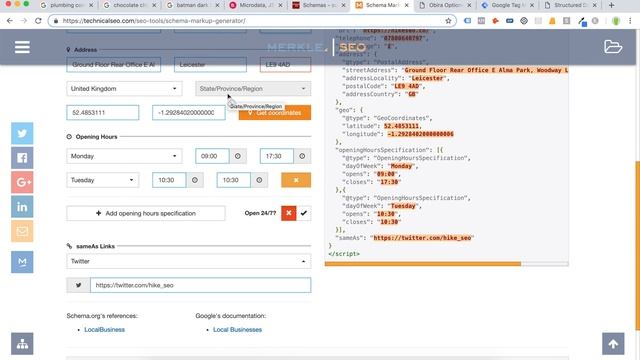Open the United Kingdom country dropdown
This screenshot has height=360, width=640.
[124, 89]
